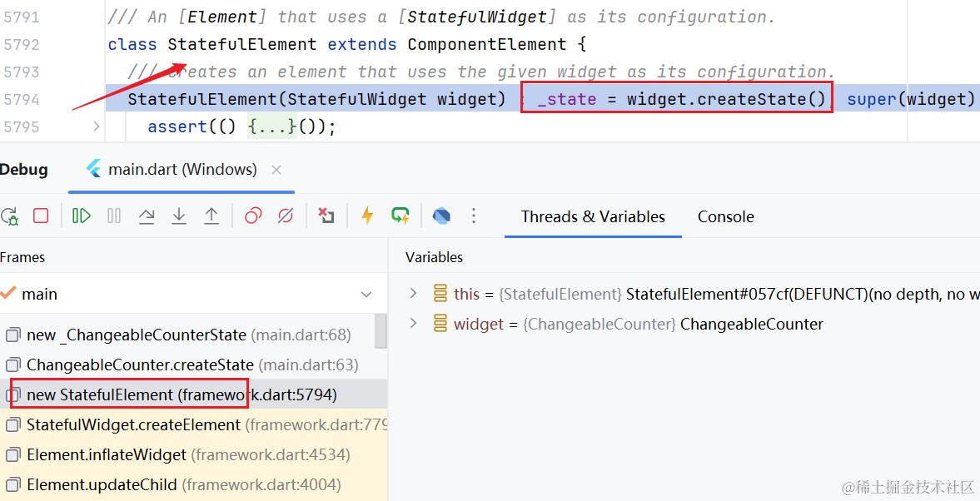This screenshot has width=980, height=501.
Task: Trigger Flutter Hot Reload lightning icon
Action: (x=367, y=216)
